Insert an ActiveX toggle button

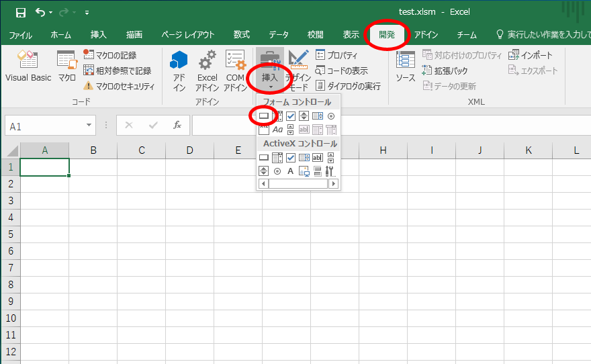[318, 171]
